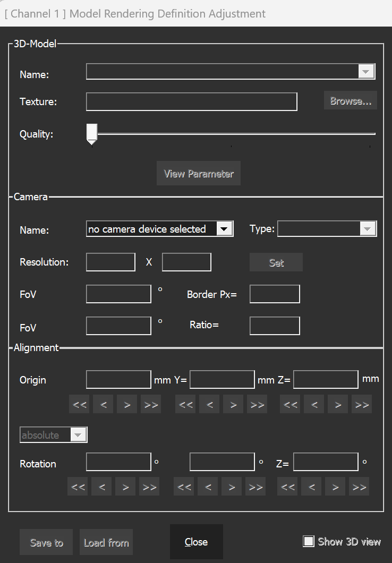Click the Origin Y fast-increase >> button
This screenshot has height=563, width=392.
click(257, 404)
